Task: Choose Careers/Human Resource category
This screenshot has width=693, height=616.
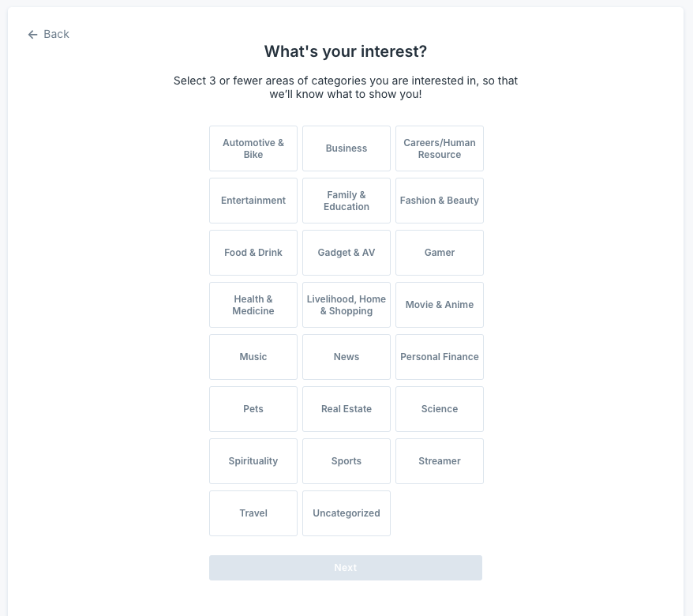Action: point(440,148)
